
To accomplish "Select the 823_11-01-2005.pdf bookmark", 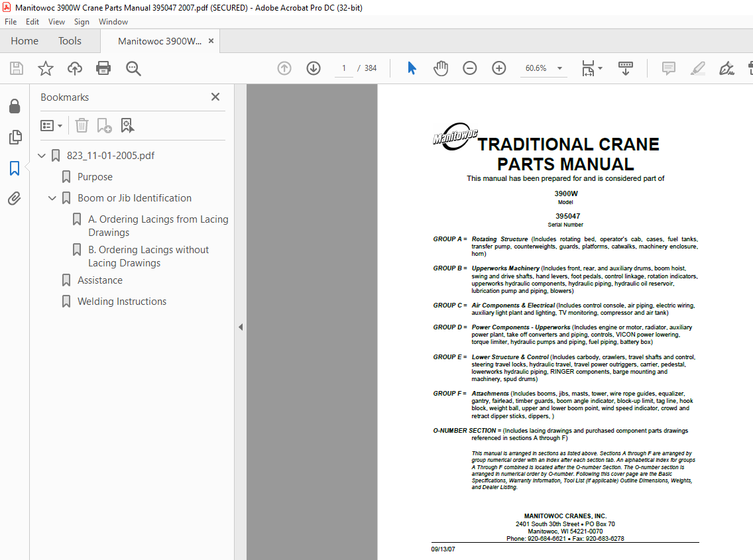I will (x=111, y=156).
